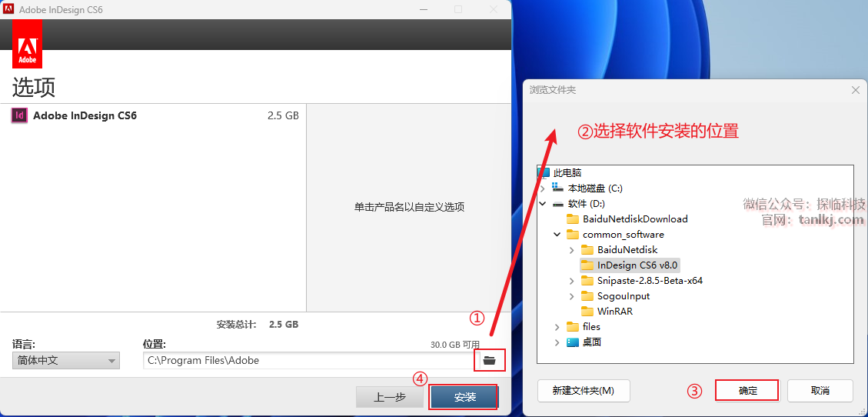Close the 浏览文件夹 dialog
Screen dimensions: 868x417
[x=855, y=90]
